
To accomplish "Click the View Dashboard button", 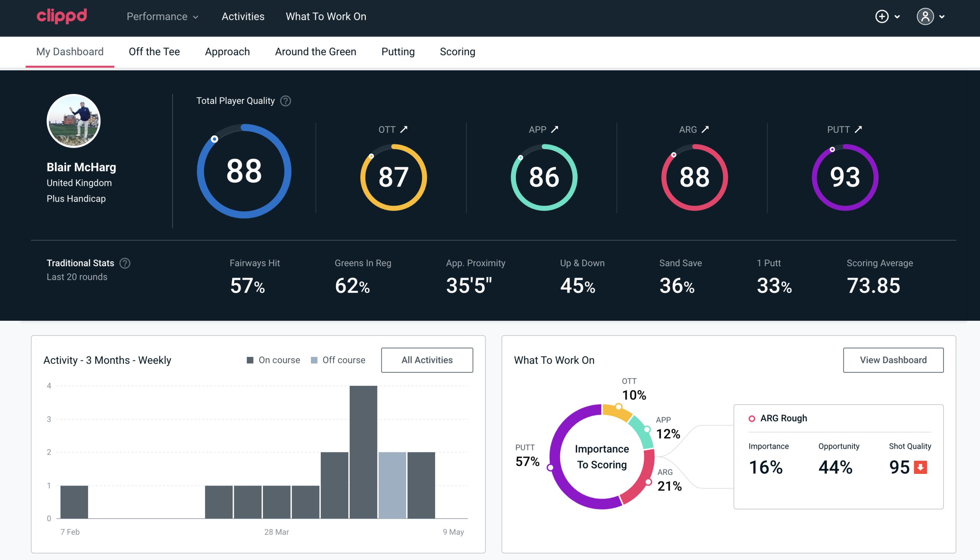I will tap(892, 360).
